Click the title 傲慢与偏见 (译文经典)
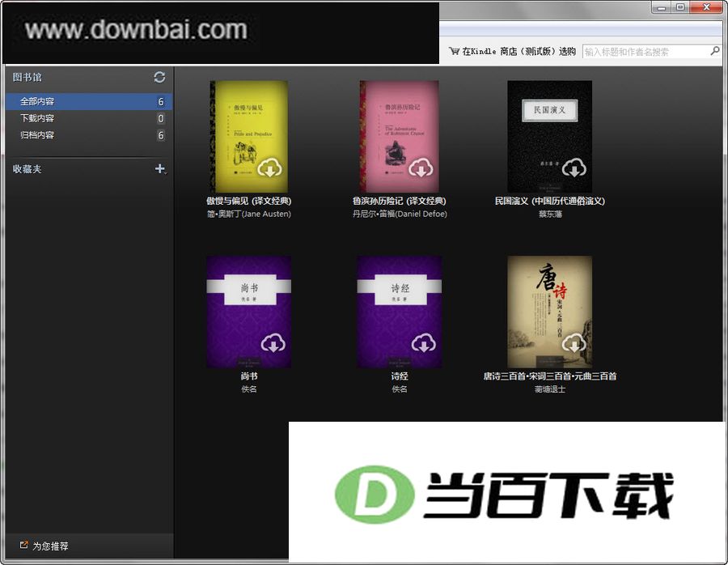This screenshot has height=565, width=728. tap(249, 202)
